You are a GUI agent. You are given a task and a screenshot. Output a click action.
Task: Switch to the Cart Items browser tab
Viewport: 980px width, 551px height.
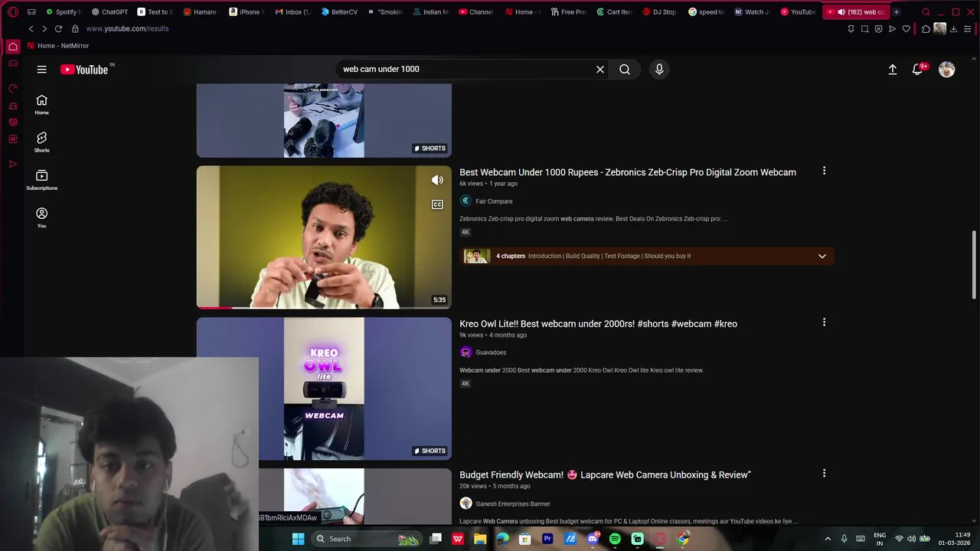(613, 12)
